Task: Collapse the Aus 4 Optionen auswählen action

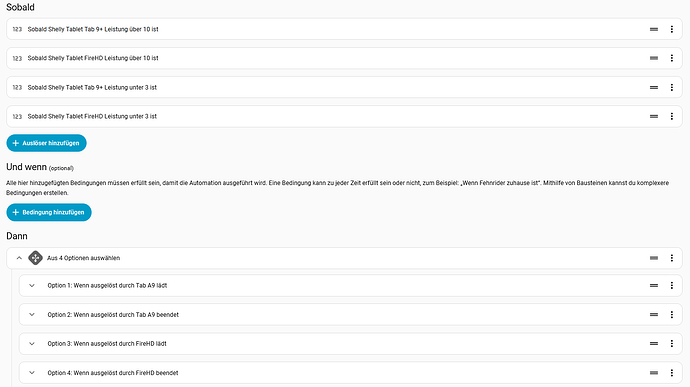Action: (x=19, y=258)
